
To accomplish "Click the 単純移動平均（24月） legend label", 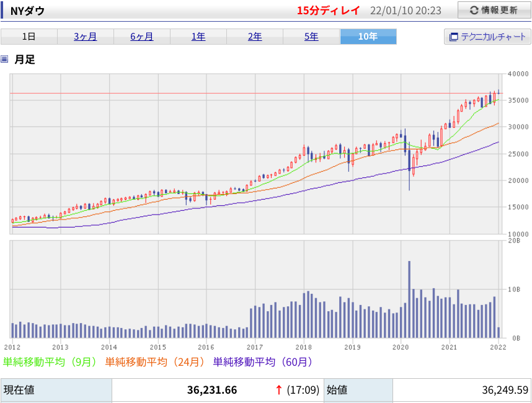I will coord(155,362).
